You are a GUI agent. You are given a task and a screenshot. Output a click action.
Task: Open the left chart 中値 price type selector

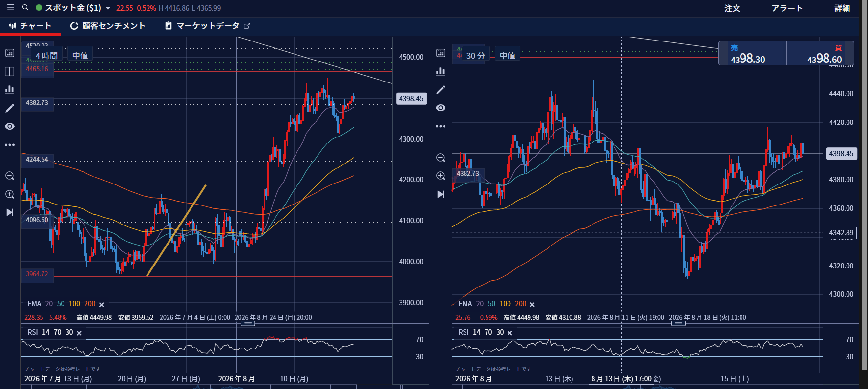coord(80,56)
